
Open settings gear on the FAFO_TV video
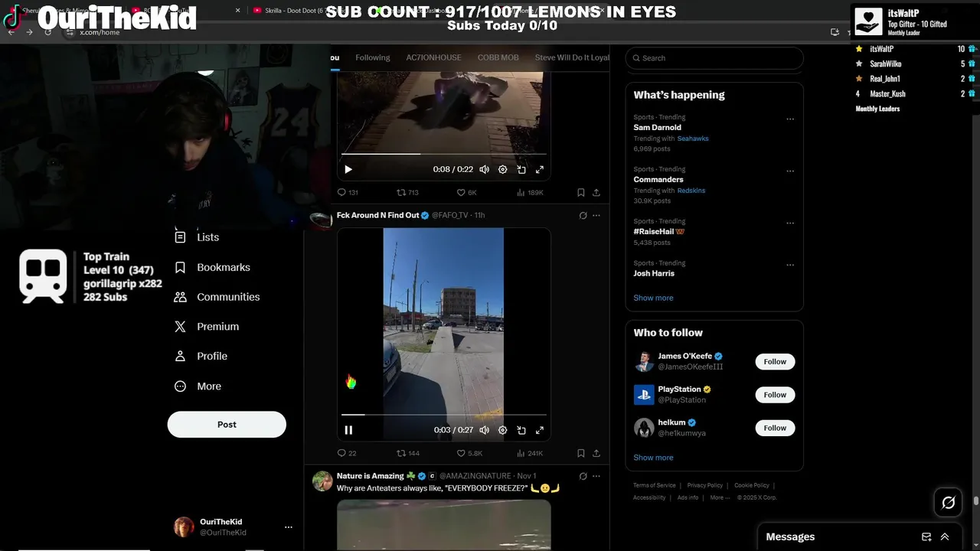502,430
